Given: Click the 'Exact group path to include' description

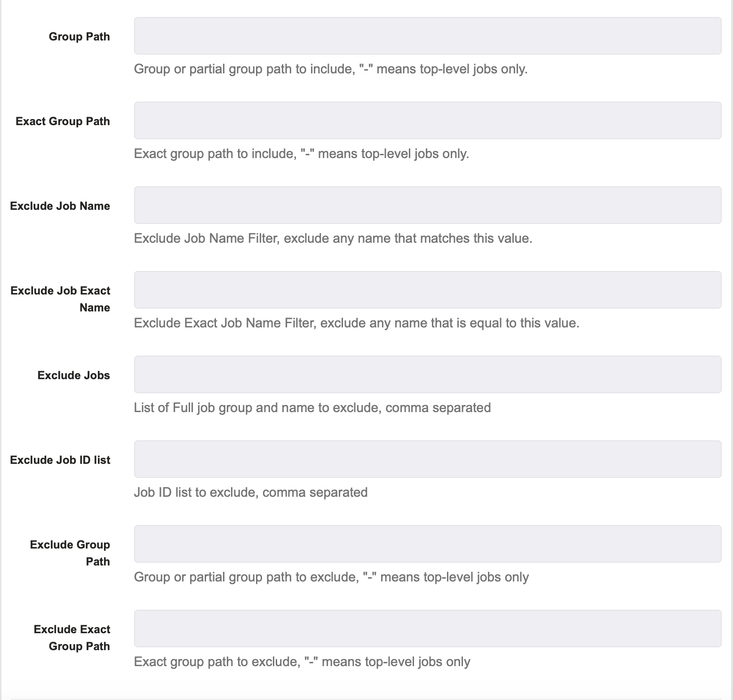Looking at the screenshot, I should [x=302, y=154].
